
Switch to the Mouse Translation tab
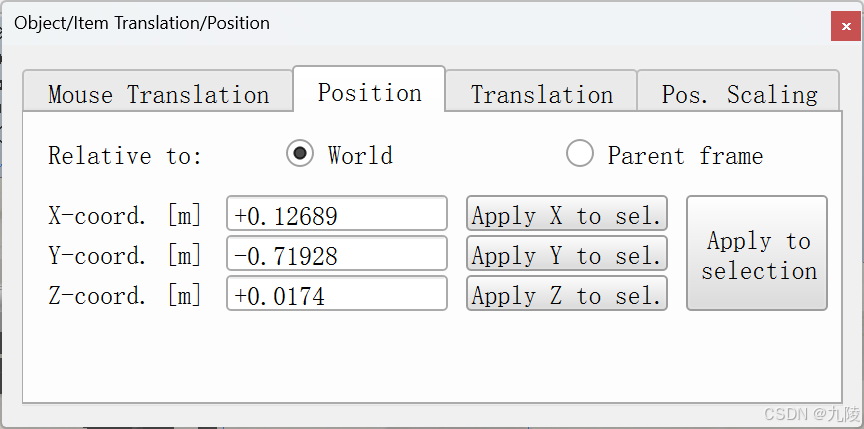tap(158, 95)
